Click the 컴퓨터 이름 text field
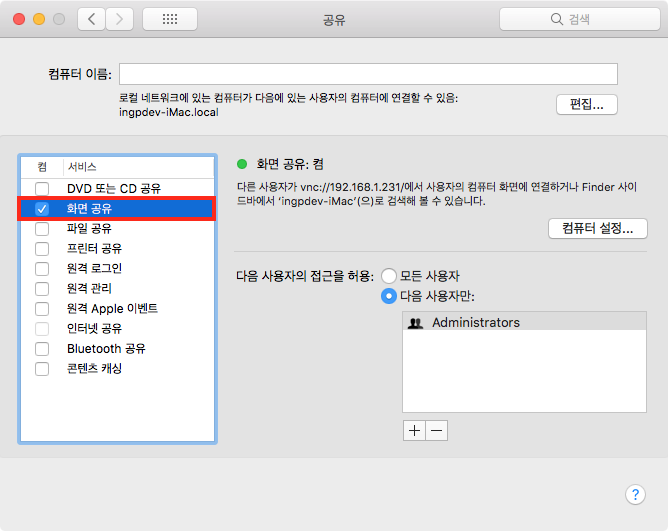This screenshot has height=531, width=668. click(x=368, y=74)
